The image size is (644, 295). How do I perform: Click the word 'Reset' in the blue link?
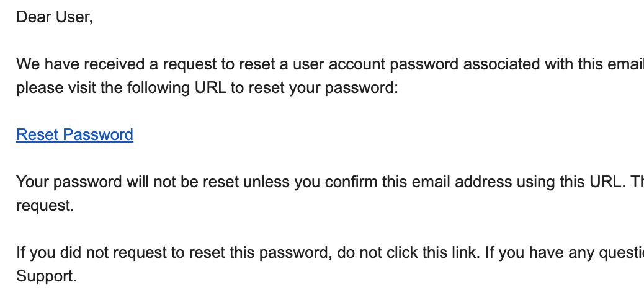pos(38,134)
